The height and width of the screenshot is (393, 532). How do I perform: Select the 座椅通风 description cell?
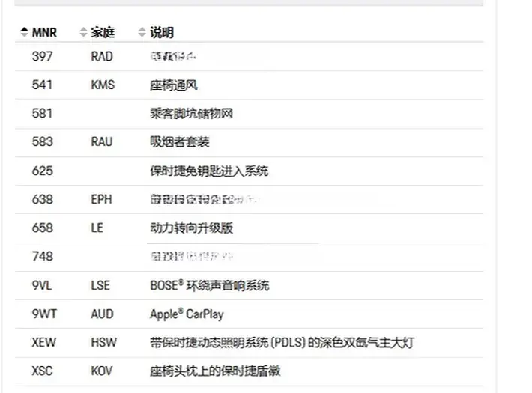[173, 85]
